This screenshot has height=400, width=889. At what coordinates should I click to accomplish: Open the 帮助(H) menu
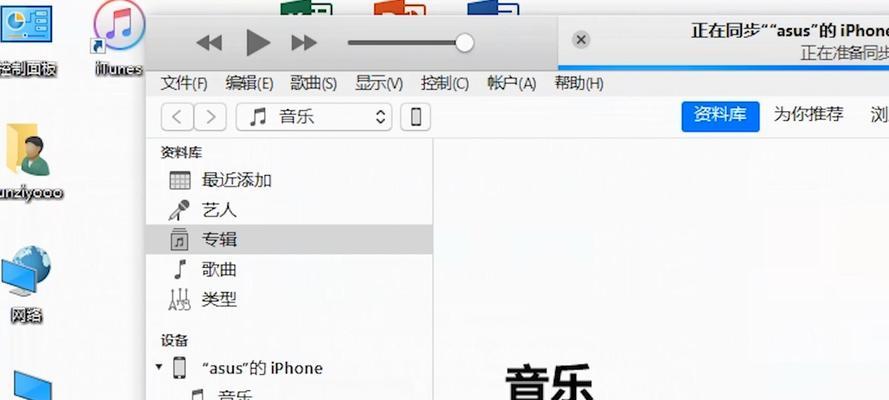(579, 84)
